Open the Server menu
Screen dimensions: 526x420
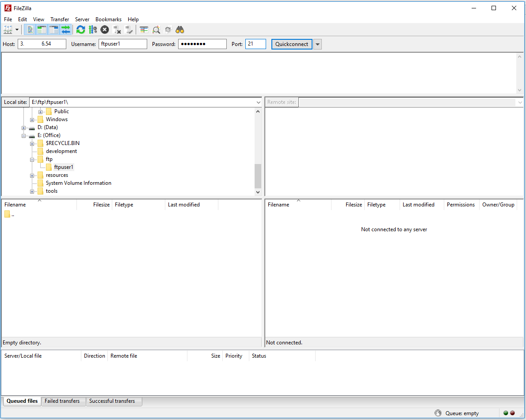coord(82,19)
